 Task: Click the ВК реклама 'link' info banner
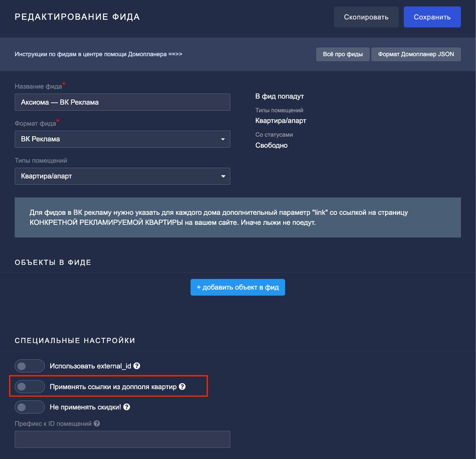pos(238,218)
